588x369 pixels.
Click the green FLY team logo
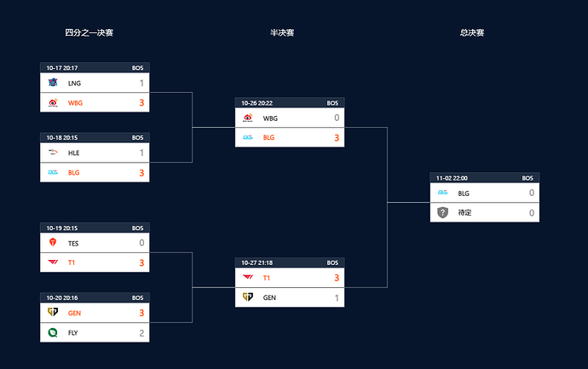(x=53, y=332)
